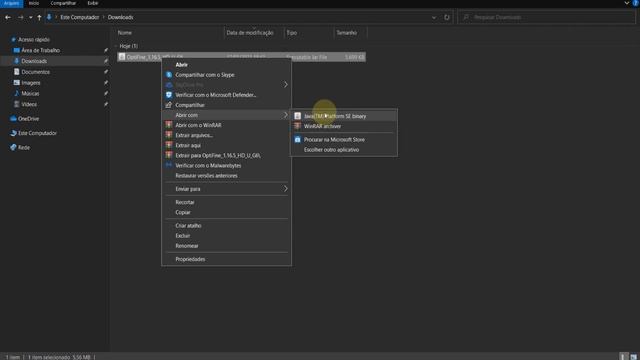Click the Microsoft Defender shield icon

tap(169, 95)
